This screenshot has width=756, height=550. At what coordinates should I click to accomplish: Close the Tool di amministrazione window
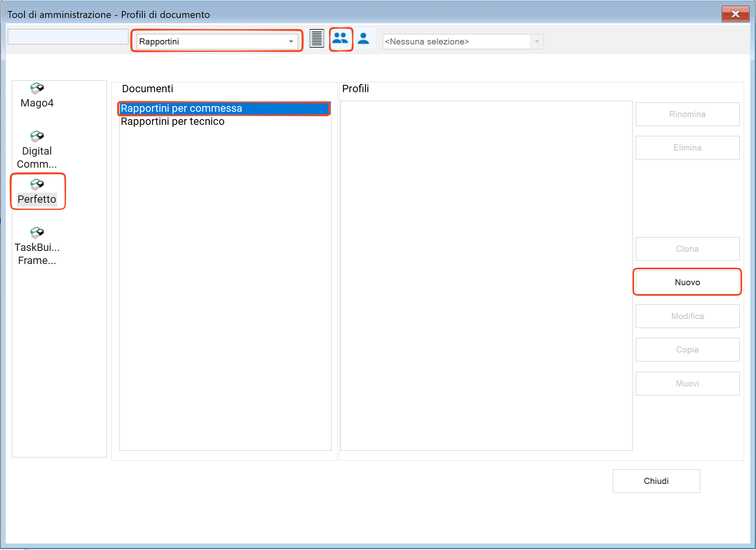click(736, 14)
